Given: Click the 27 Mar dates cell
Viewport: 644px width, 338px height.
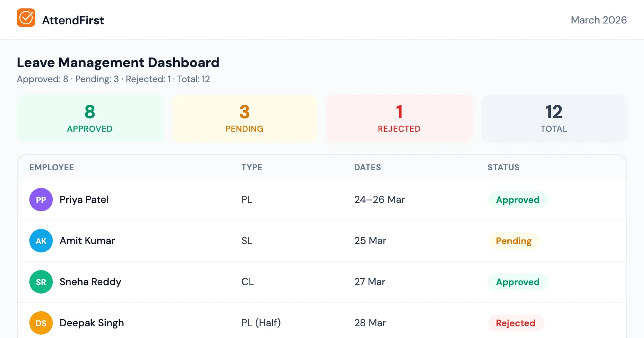Looking at the screenshot, I should (370, 282).
